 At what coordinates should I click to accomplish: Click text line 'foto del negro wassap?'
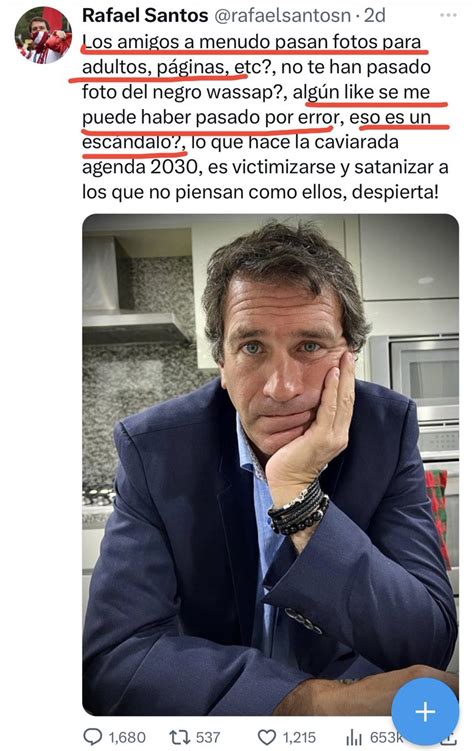point(184,92)
